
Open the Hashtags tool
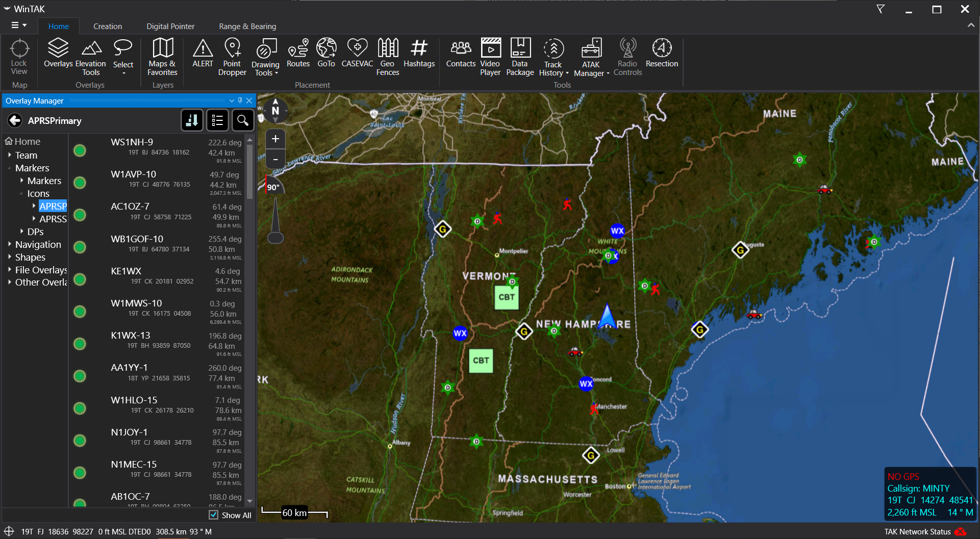[419, 53]
